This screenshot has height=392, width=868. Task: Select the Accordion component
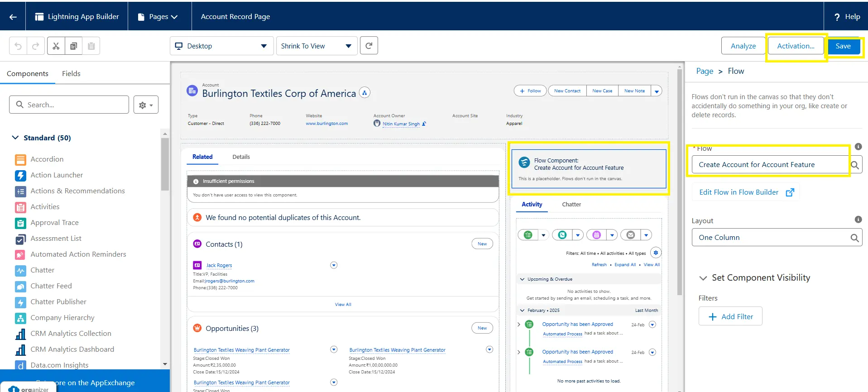47,159
